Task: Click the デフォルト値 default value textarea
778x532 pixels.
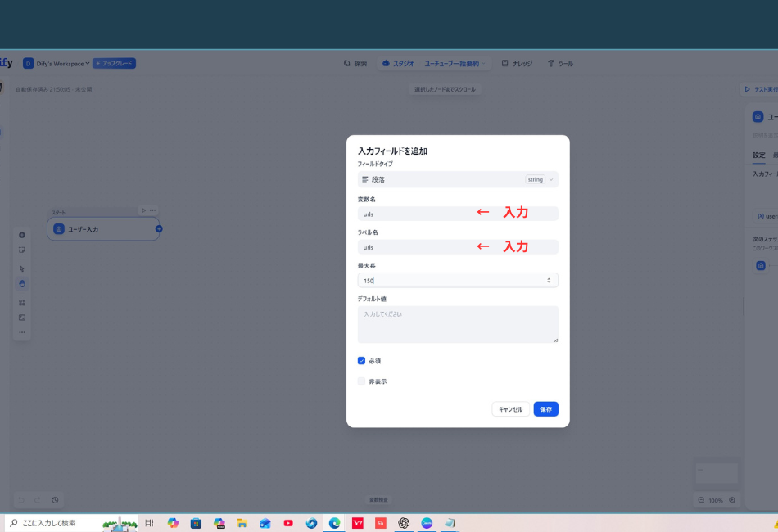Action: tap(458, 324)
